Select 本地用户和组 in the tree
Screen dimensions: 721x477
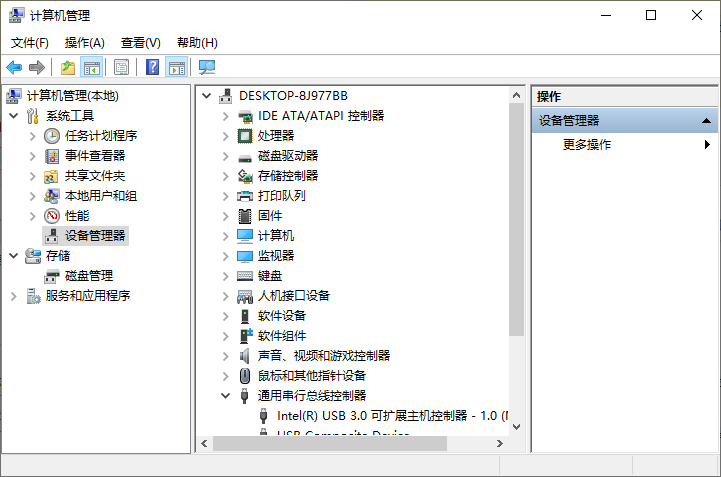point(101,196)
